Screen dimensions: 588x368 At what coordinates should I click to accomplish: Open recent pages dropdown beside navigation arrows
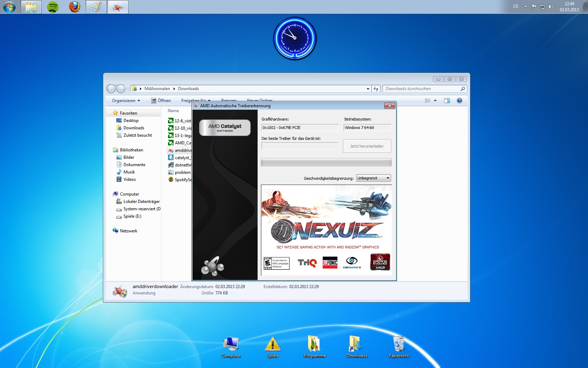(128, 89)
